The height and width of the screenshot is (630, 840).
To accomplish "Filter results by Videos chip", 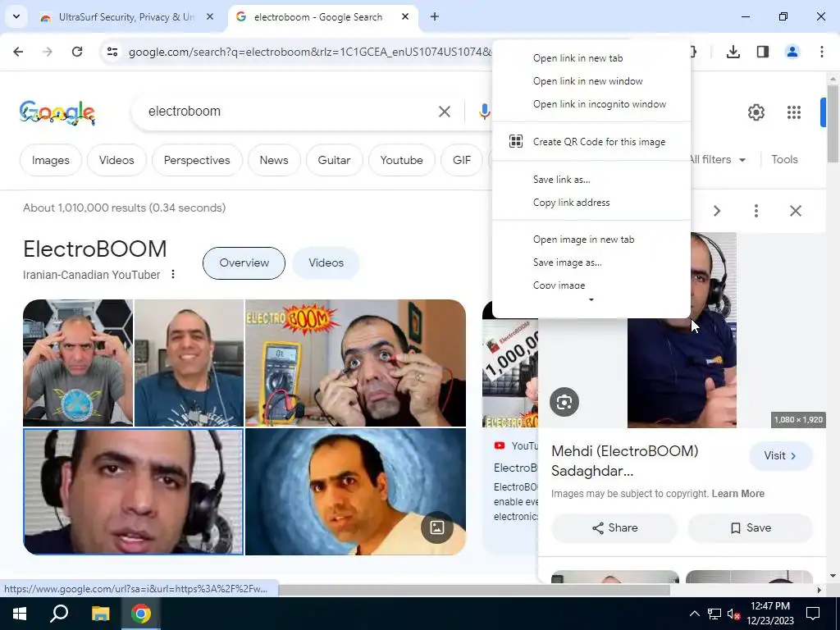I will pyautogui.click(x=116, y=160).
